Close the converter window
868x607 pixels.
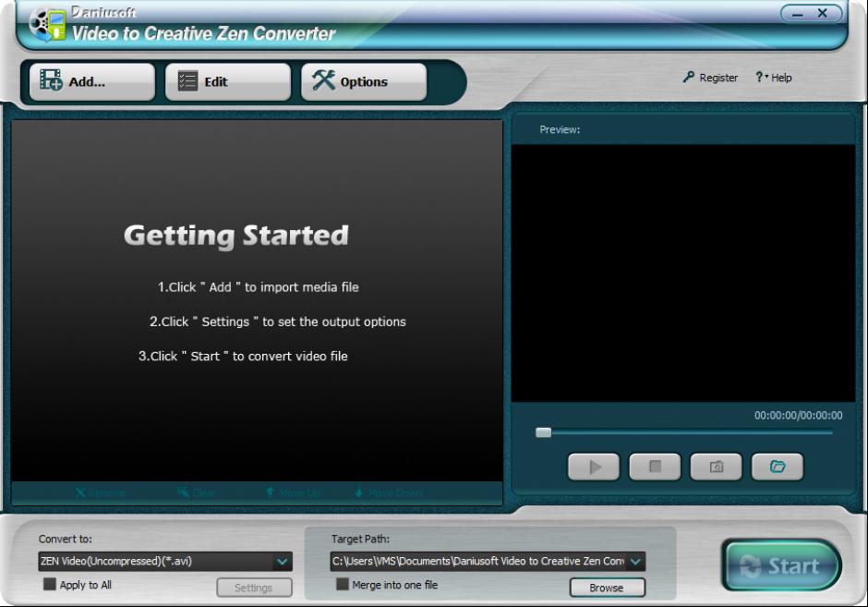click(823, 13)
